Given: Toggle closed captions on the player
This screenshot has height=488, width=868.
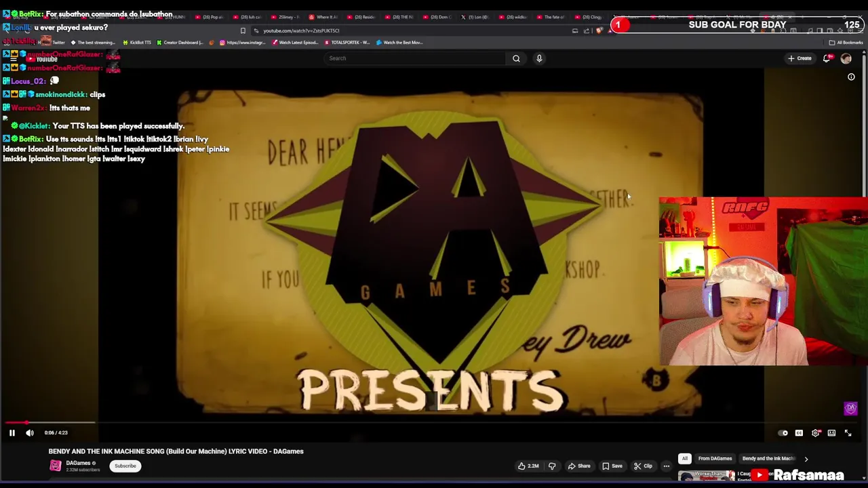Looking at the screenshot, I should pos(799,433).
